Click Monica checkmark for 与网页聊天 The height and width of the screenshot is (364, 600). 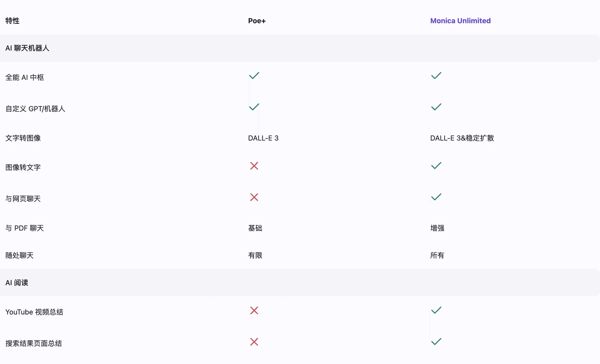(436, 197)
